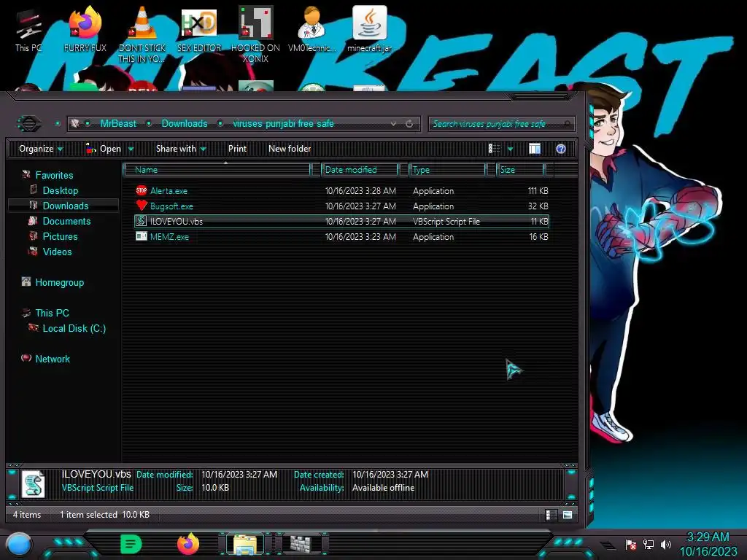Select Downloads in the navigation pane
The height and width of the screenshot is (560, 747).
66,206
